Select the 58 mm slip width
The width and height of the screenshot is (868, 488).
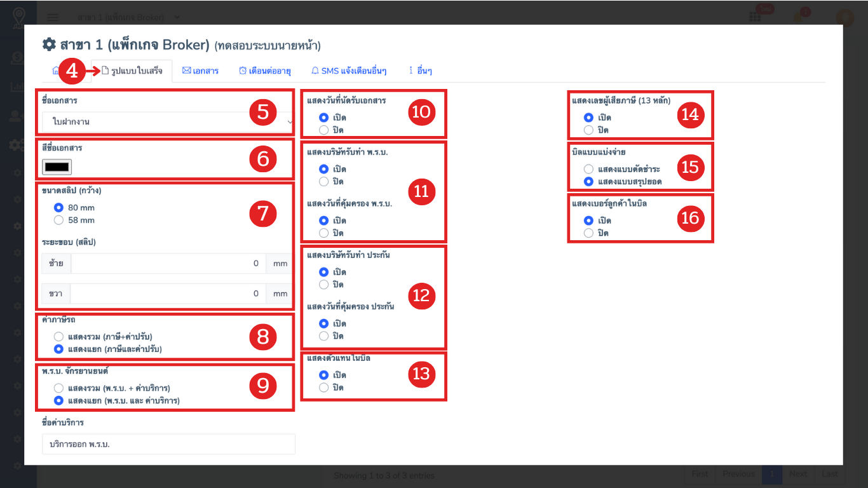[x=58, y=220]
